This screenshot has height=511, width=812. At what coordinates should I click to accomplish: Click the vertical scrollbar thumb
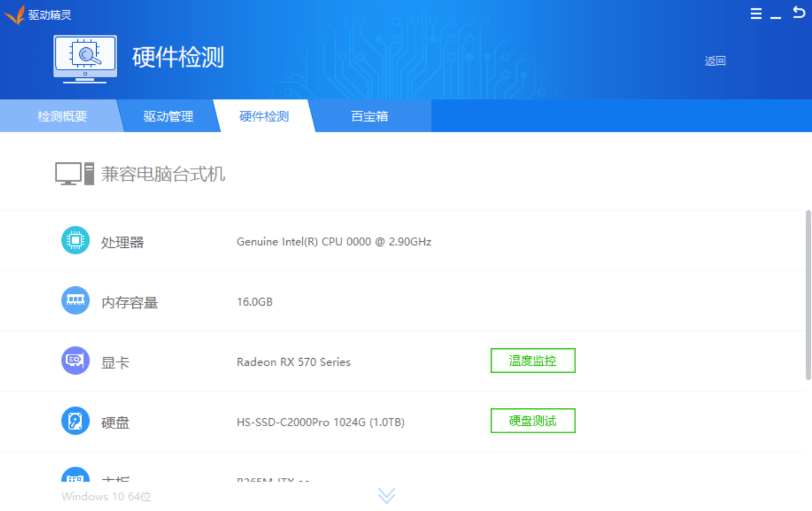click(808, 295)
